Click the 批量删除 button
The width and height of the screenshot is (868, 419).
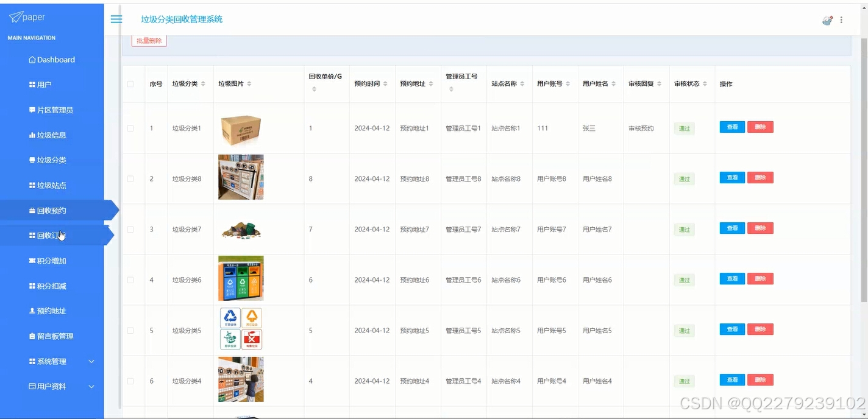point(149,40)
